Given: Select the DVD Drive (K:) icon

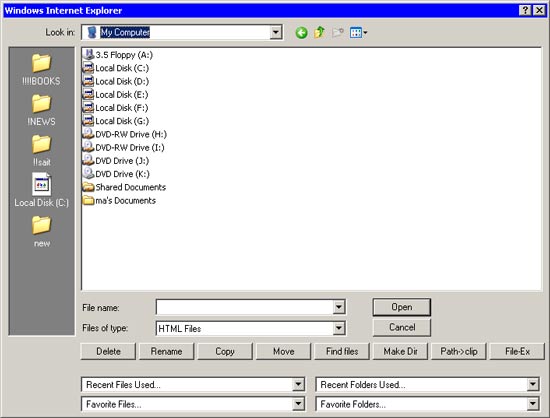Looking at the screenshot, I should tap(88, 174).
